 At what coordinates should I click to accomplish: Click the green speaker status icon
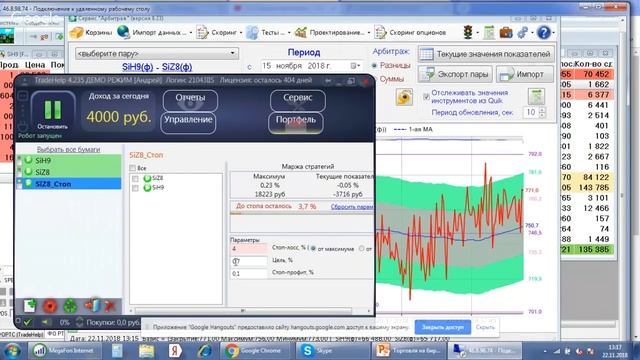(x=45, y=322)
